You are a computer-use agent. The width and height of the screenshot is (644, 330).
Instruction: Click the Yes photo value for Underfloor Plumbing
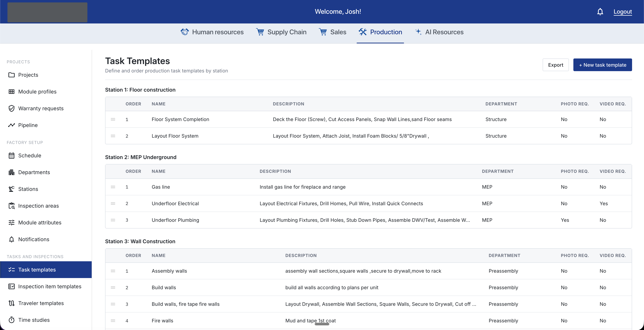pos(565,220)
